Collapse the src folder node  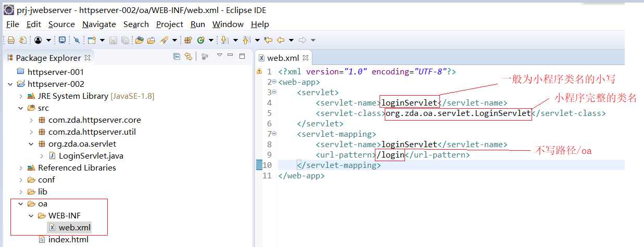21,108
